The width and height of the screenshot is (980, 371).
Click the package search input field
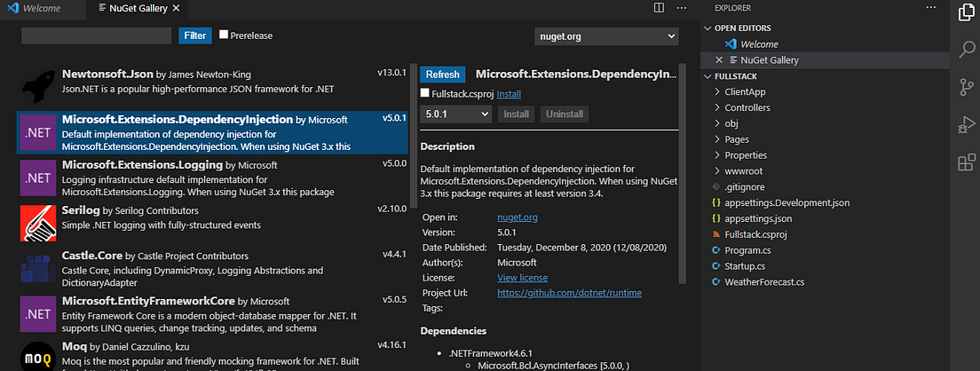click(x=96, y=36)
